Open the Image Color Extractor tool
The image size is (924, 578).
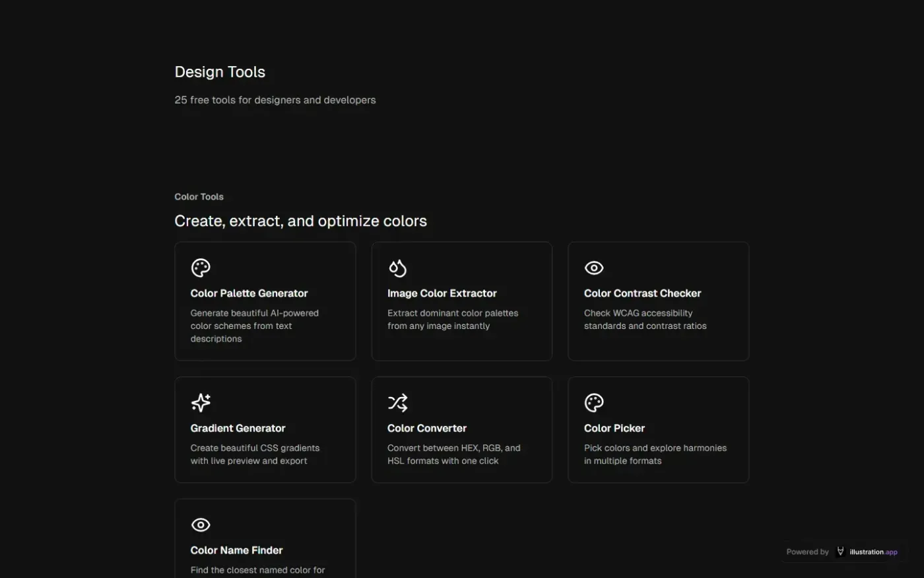tap(461, 301)
